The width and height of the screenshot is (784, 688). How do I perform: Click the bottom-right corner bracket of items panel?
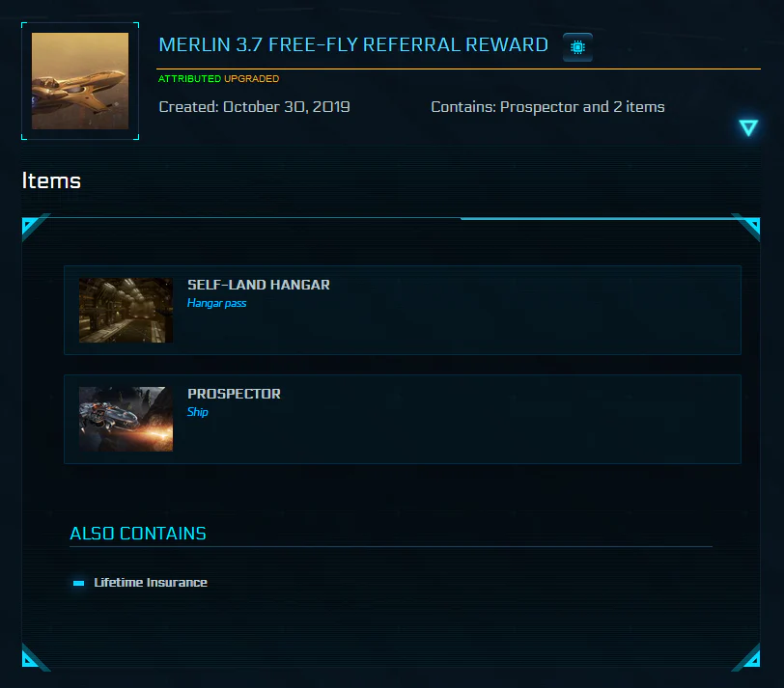(746, 657)
